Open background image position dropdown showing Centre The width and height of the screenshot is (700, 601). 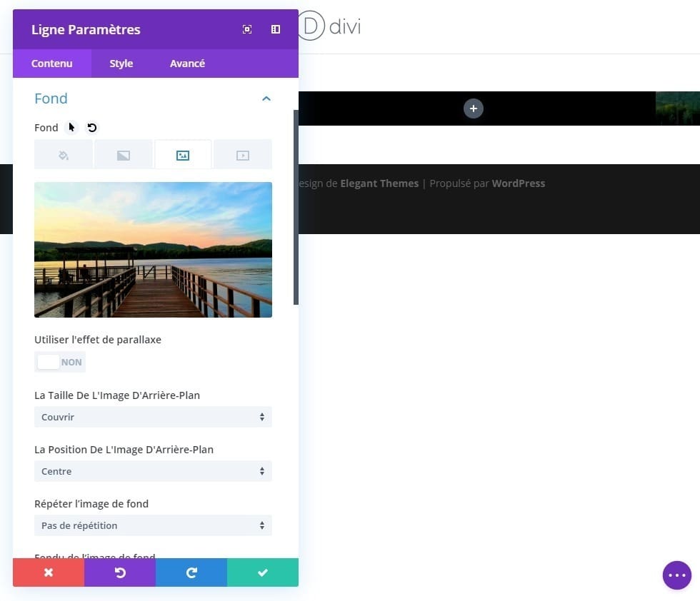click(x=153, y=471)
